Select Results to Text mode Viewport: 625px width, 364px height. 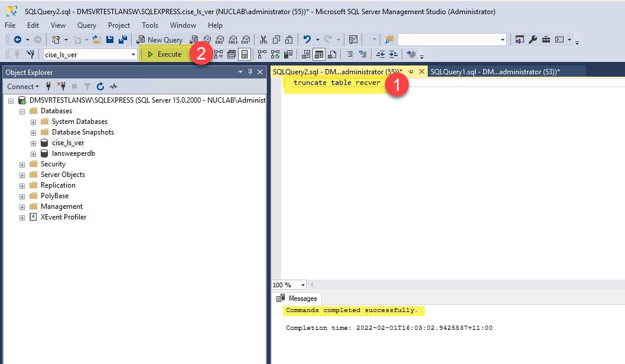click(306, 54)
